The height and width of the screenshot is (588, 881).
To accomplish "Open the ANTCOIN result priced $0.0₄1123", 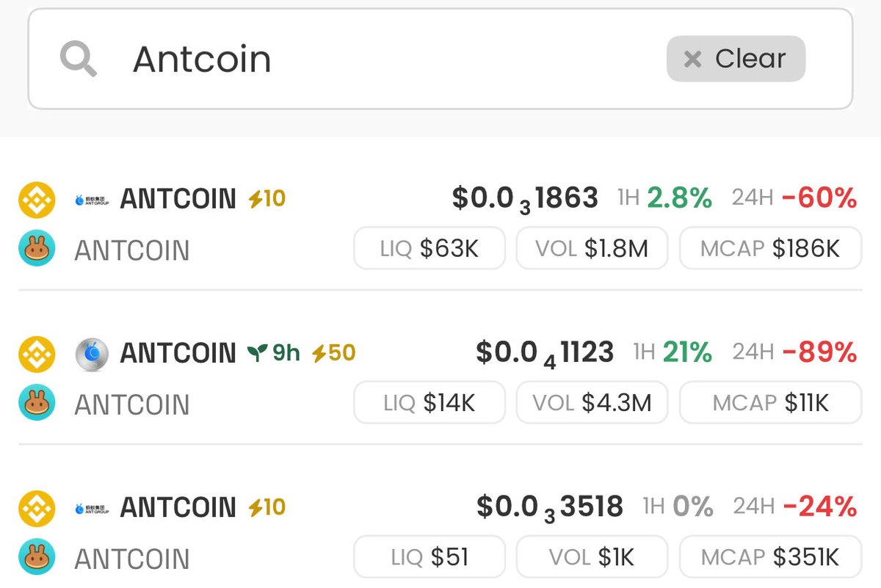I will [x=178, y=353].
